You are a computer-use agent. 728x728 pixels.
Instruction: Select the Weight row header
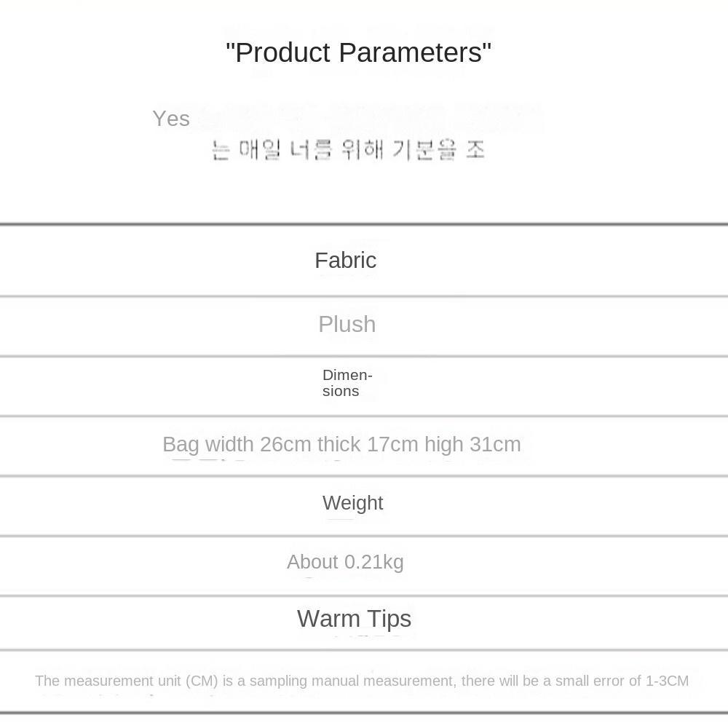(x=352, y=503)
